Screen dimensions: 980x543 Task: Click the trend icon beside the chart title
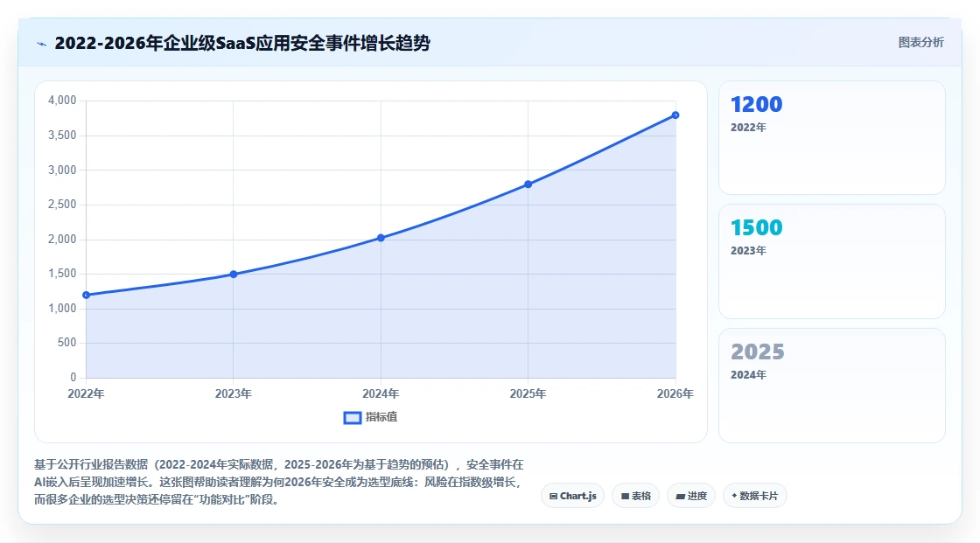pyautogui.click(x=42, y=44)
